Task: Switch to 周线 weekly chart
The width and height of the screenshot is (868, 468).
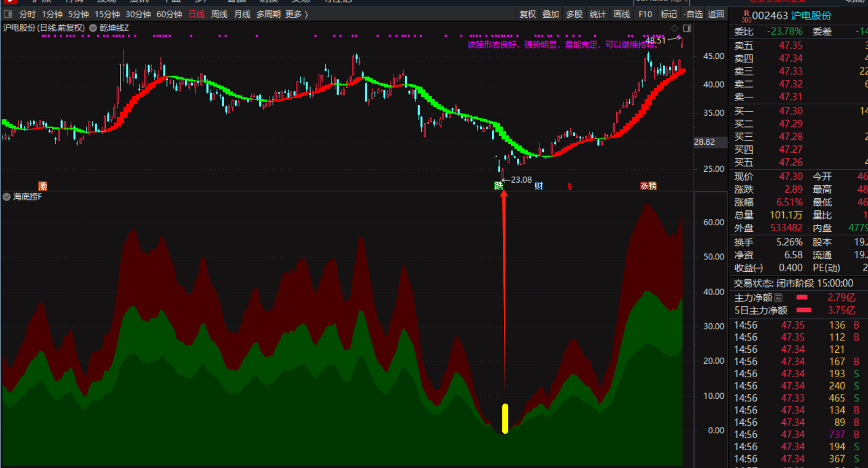Action: click(219, 14)
